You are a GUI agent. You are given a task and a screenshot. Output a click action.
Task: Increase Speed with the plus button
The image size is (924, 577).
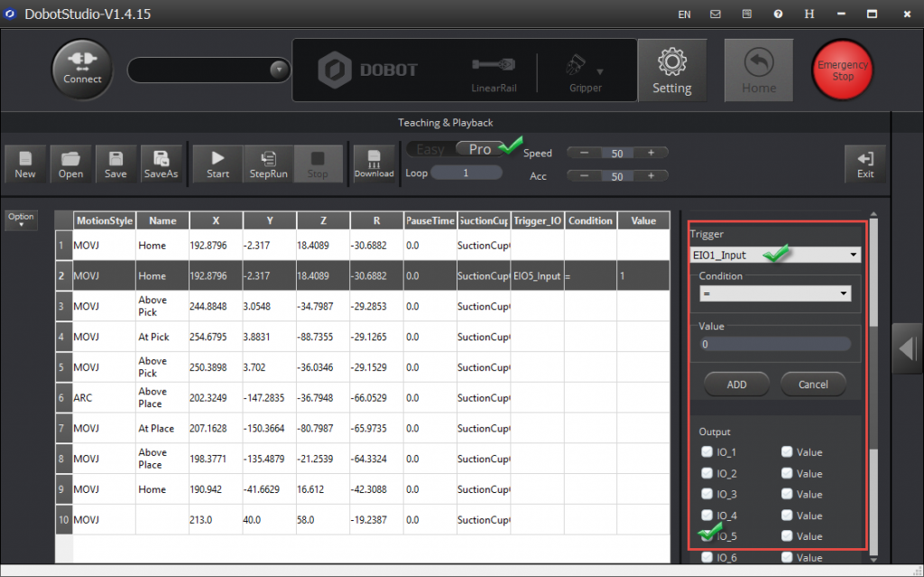(x=651, y=153)
